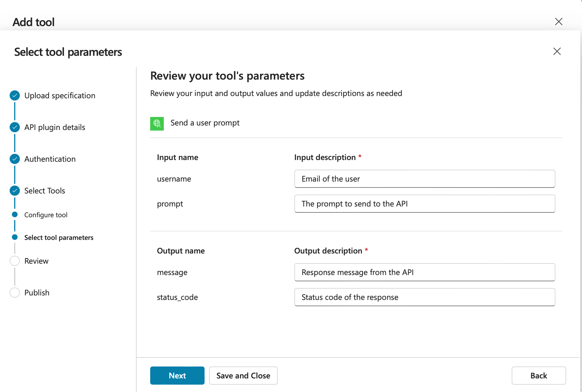Click the checkmark icon next to API plugin details
The height and width of the screenshot is (392, 582).
coord(14,127)
